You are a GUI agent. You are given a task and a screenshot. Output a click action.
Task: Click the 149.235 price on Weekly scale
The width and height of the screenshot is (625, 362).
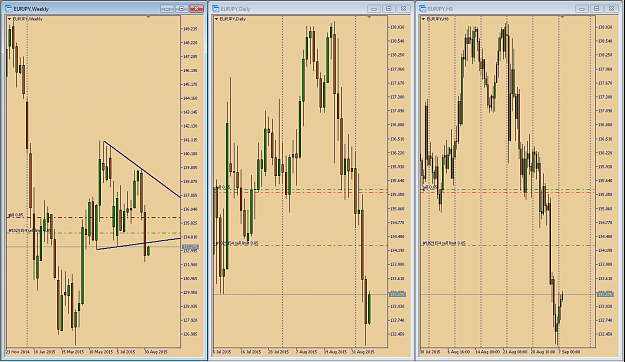pos(190,29)
